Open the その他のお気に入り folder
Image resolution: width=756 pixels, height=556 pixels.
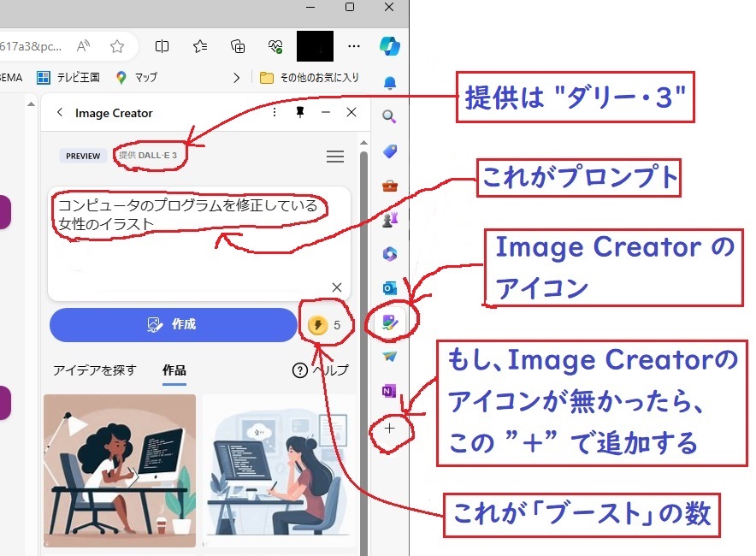(x=309, y=77)
